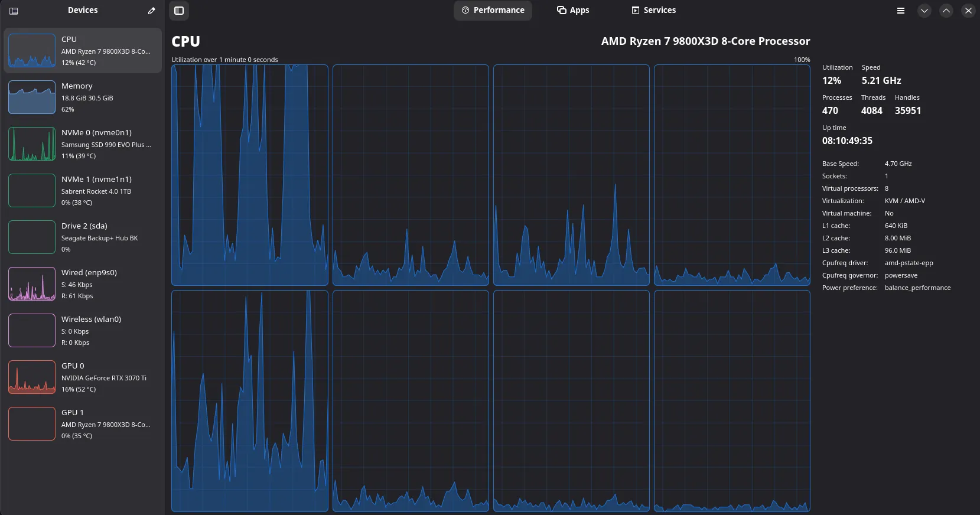Screen dimensions: 980x515
Task: Select Wired (enp9s0) network entry
Action: tap(83, 284)
